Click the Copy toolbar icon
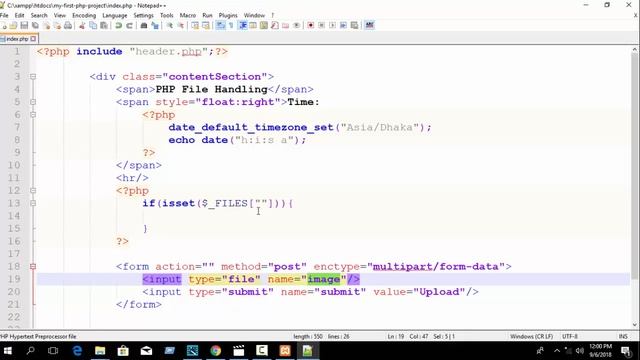The height and width of the screenshot is (360, 640). [93, 25]
